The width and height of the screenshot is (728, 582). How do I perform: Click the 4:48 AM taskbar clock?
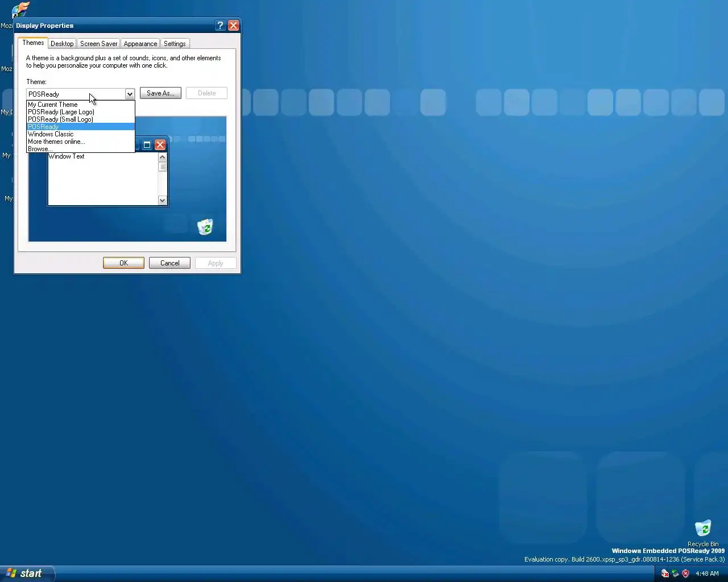(x=707, y=574)
